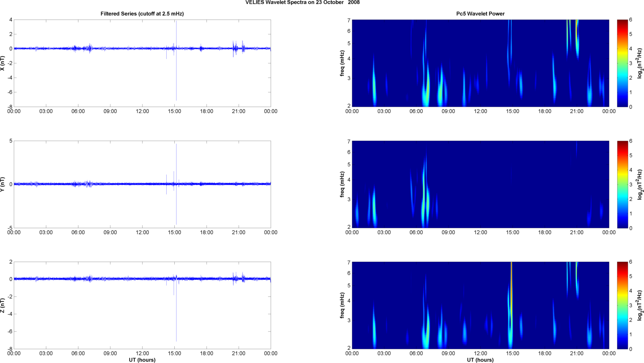Click the '21:00' tick under Y filtered series
Image resolution: width=644 pixels, height=363 pixels.
(239, 232)
